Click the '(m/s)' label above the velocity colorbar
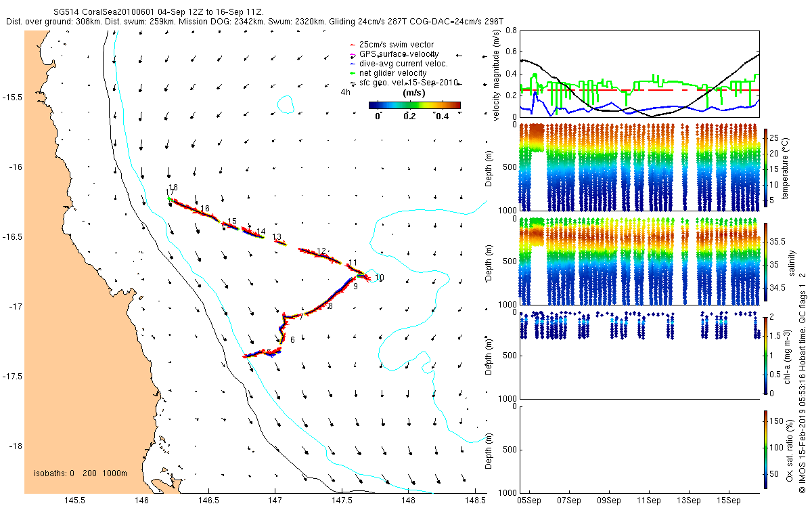The image size is (812, 508). [x=413, y=93]
